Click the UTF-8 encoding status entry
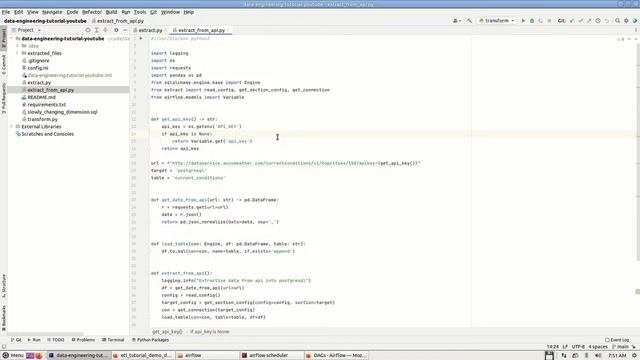This screenshot has height=360, width=640. pos(578,347)
